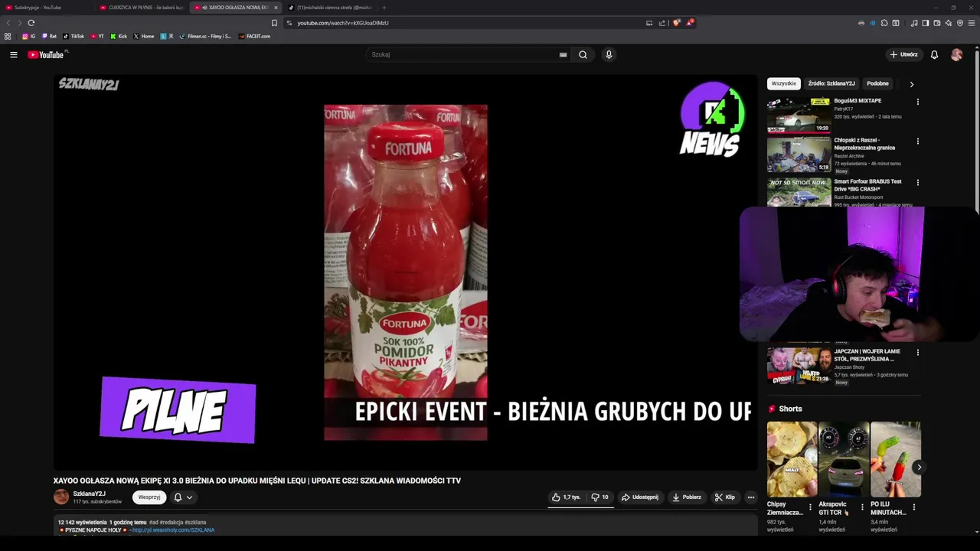This screenshot has height=551, width=980.
Task: Open options for PO ILU MINUTACH short
Action: click(x=913, y=507)
